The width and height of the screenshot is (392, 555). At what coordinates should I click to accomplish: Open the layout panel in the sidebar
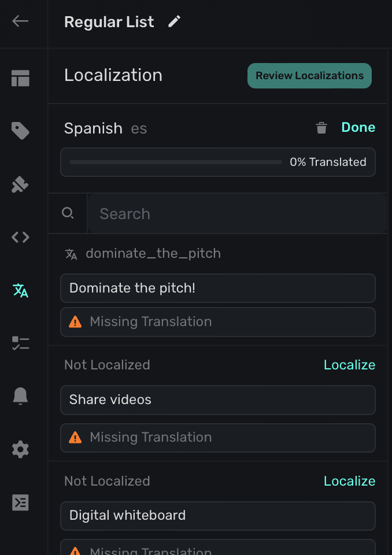click(20, 78)
